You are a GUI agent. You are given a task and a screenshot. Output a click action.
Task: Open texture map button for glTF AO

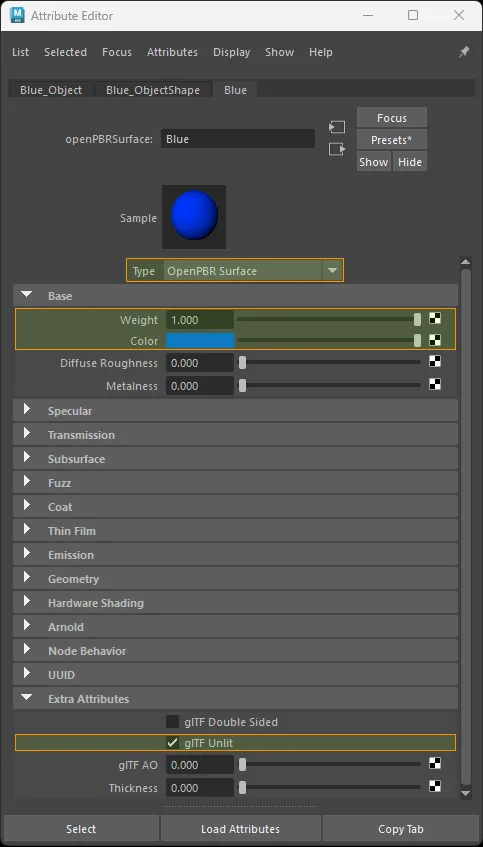coord(434,763)
